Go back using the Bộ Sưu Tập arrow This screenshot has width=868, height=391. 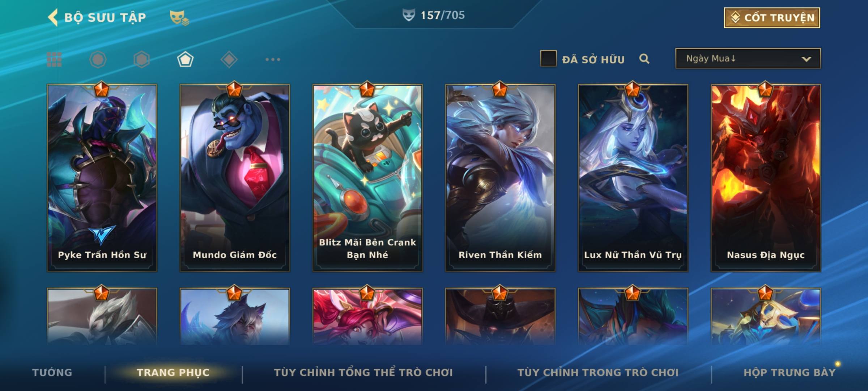click(x=53, y=17)
